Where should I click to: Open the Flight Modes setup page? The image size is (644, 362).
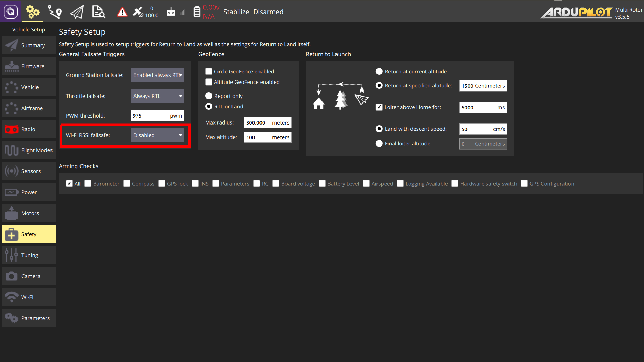tap(29, 150)
